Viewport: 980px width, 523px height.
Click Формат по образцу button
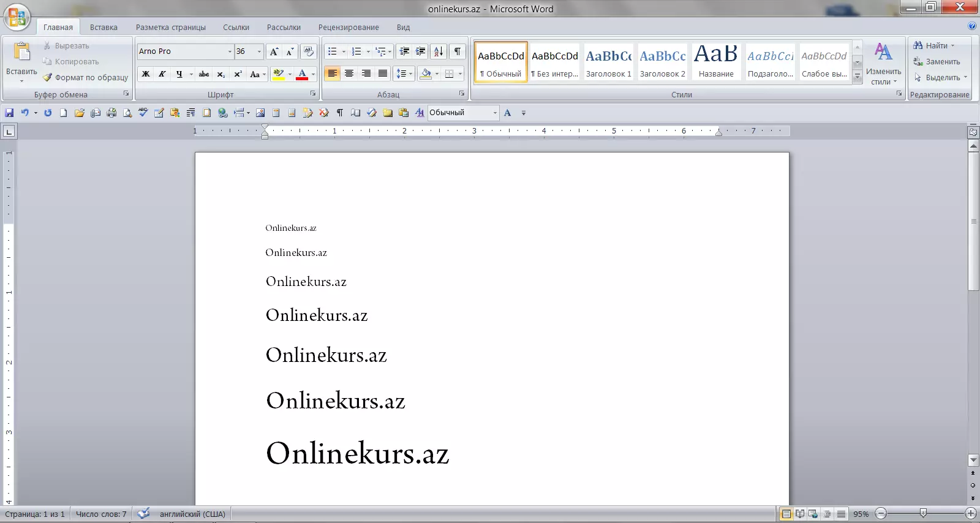pyautogui.click(x=86, y=78)
